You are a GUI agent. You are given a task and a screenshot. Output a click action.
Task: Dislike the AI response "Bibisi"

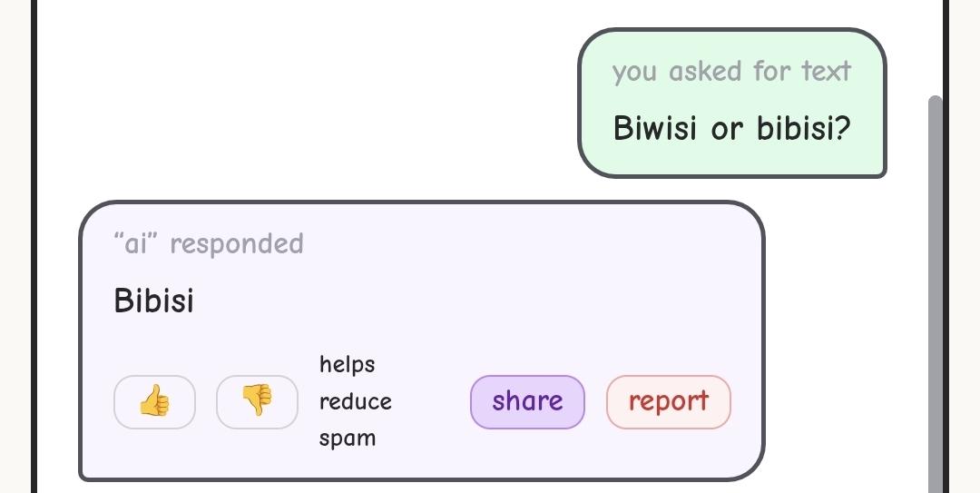[x=257, y=401]
